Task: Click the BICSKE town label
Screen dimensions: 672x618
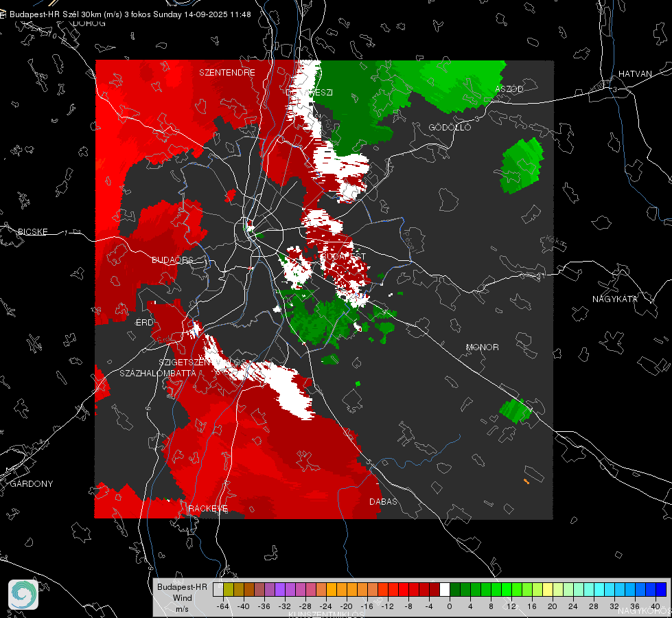Action: click(32, 231)
